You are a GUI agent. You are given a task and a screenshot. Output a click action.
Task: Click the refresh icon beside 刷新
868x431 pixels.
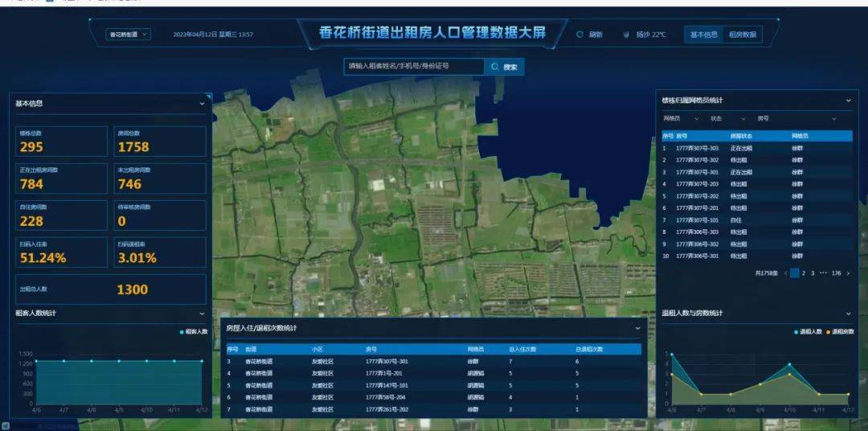point(579,35)
